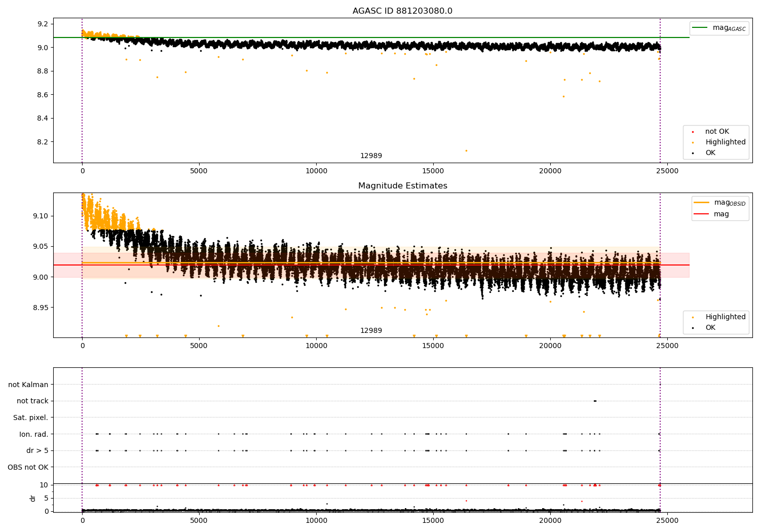Click the lowest orange outlier near 8.1 magnitude

point(466,150)
